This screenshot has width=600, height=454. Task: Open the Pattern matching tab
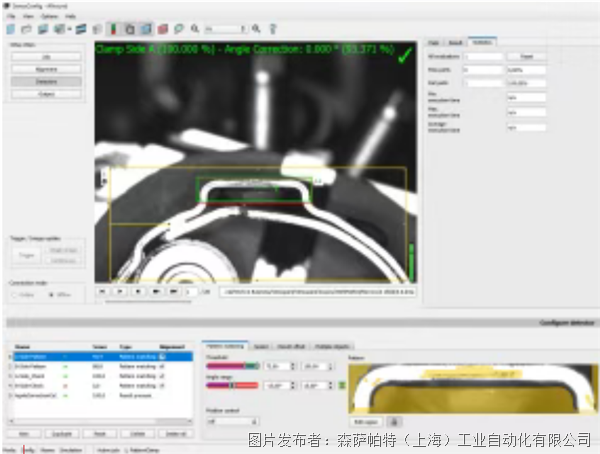225,346
